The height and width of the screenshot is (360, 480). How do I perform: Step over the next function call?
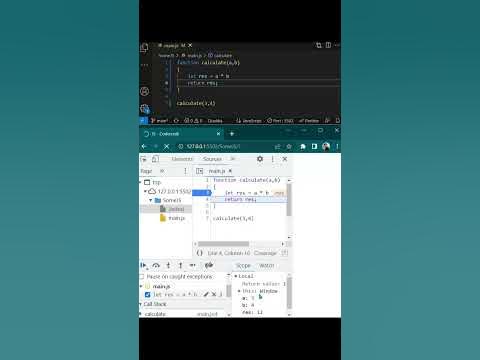click(156, 265)
